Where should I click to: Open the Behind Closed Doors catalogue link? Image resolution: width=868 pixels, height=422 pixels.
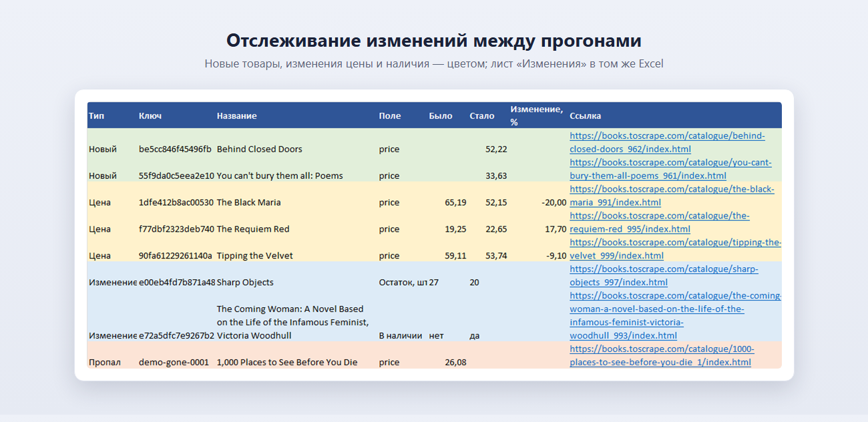(x=668, y=142)
